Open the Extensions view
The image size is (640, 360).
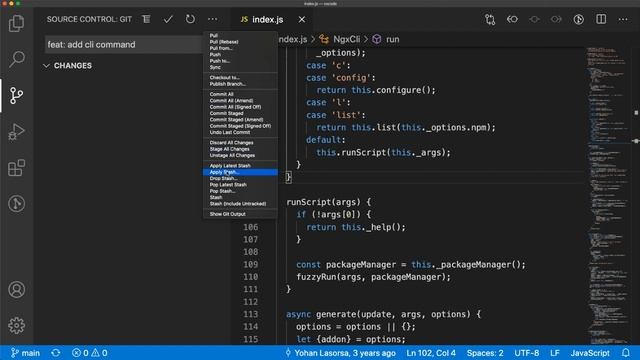tap(16, 168)
